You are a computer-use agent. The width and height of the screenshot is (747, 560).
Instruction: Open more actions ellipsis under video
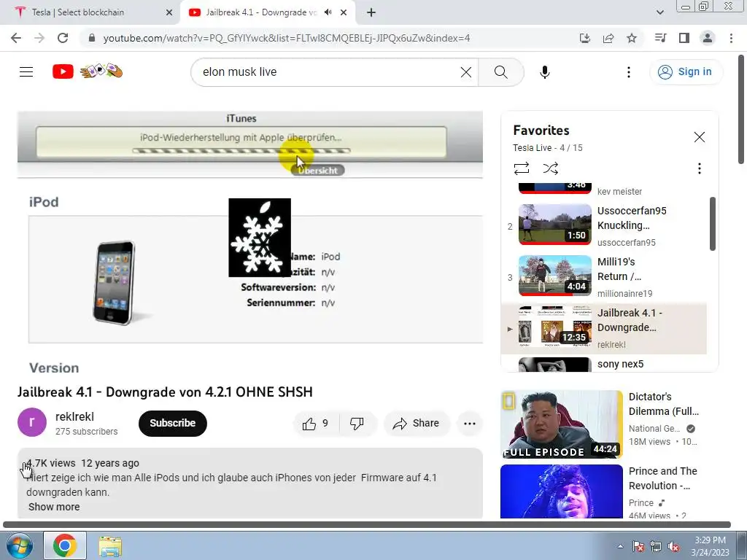point(469,424)
